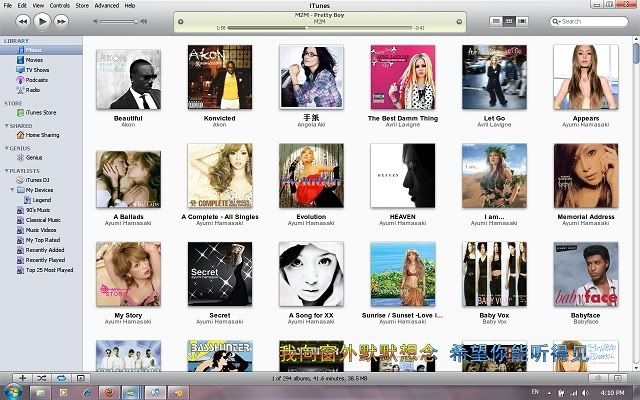Select Home Sharing in sidebar

pyautogui.click(x=42, y=134)
